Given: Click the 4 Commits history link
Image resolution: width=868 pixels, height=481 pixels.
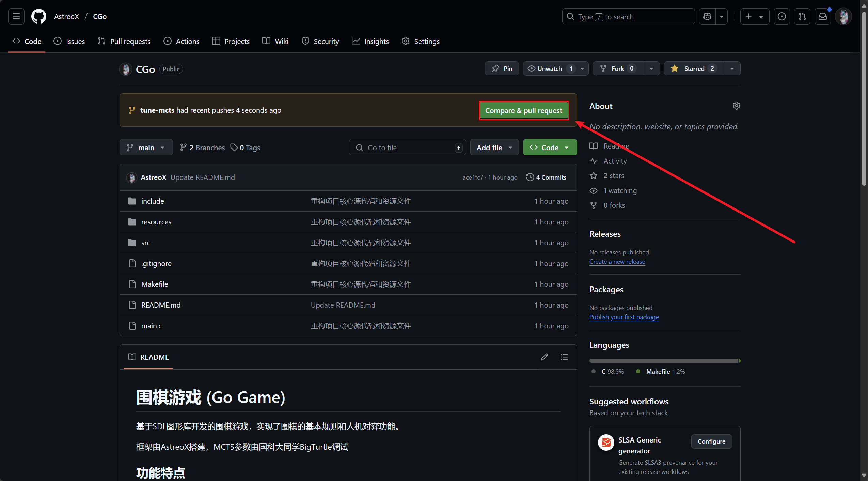Looking at the screenshot, I should (x=547, y=177).
